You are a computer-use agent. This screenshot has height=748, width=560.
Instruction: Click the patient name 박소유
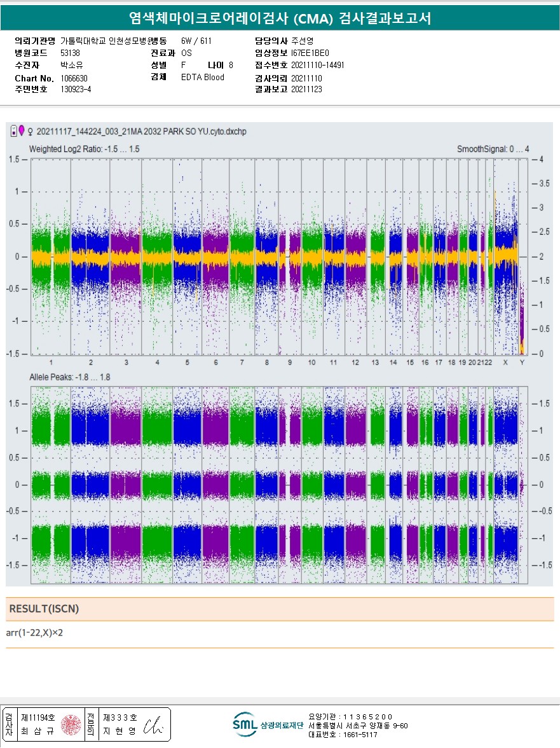click(x=71, y=65)
